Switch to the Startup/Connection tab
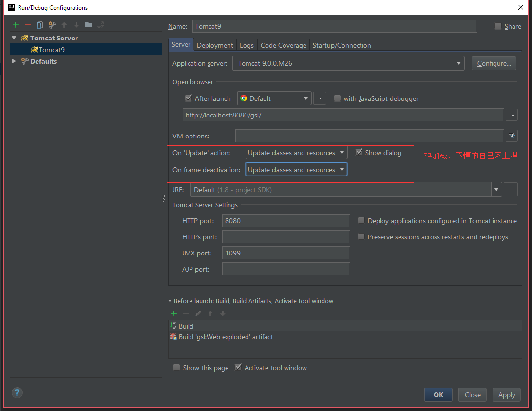532x411 pixels. tap(342, 45)
